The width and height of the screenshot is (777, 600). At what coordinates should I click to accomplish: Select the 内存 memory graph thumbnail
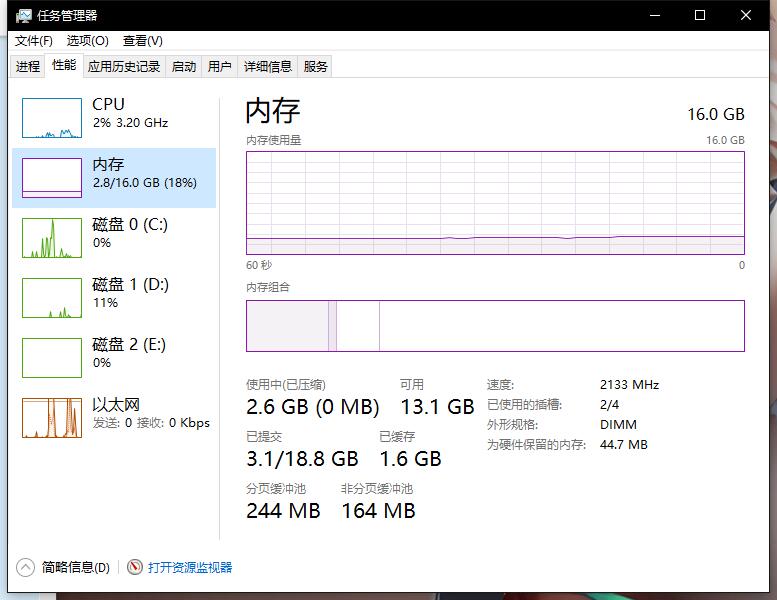click(52, 178)
